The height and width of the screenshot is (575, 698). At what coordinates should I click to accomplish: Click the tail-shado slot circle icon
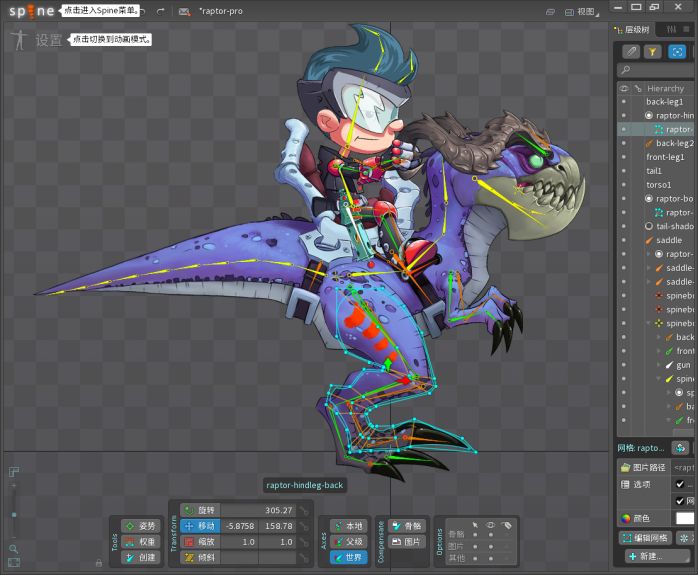pyautogui.click(x=649, y=226)
